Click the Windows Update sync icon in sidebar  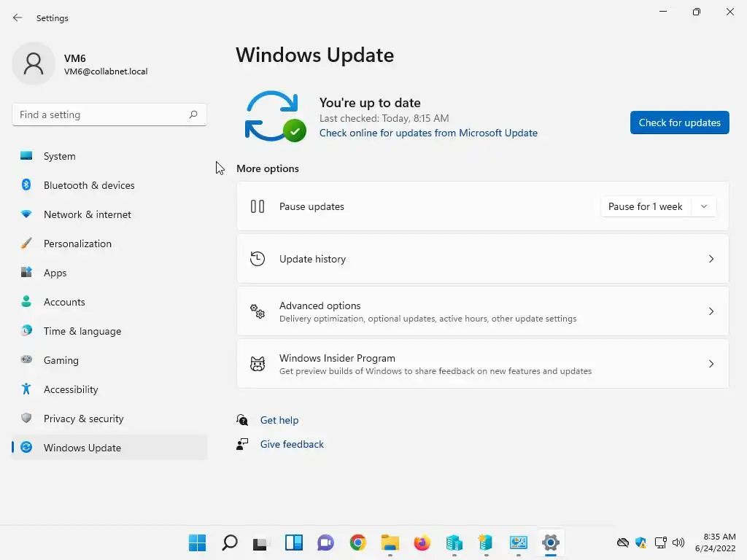tap(26, 447)
